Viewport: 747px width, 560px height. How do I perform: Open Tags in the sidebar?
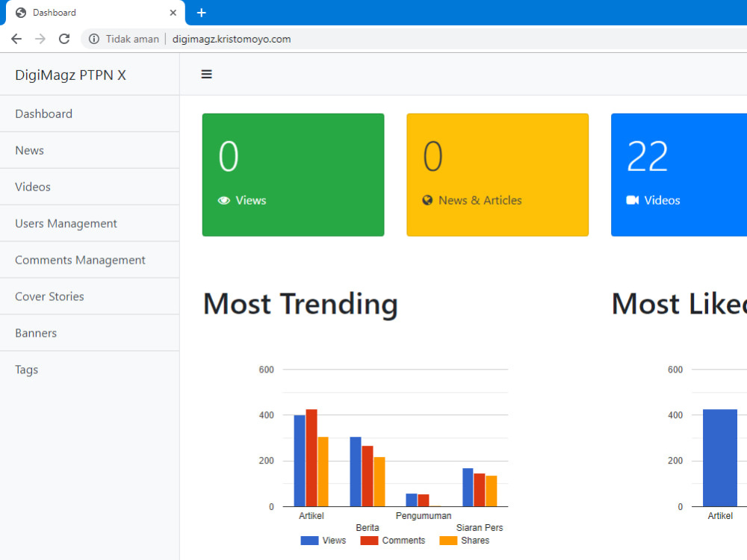pos(90,370)
